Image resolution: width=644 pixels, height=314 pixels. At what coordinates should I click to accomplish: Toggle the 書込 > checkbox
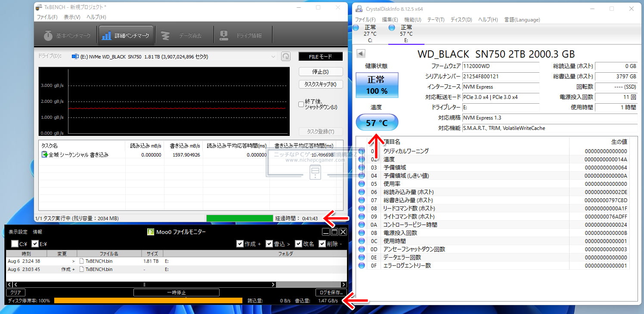click(269, 244)
